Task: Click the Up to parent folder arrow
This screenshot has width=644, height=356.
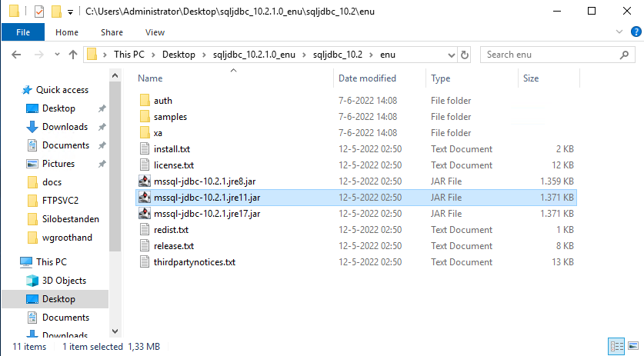Action: point(73,55)
